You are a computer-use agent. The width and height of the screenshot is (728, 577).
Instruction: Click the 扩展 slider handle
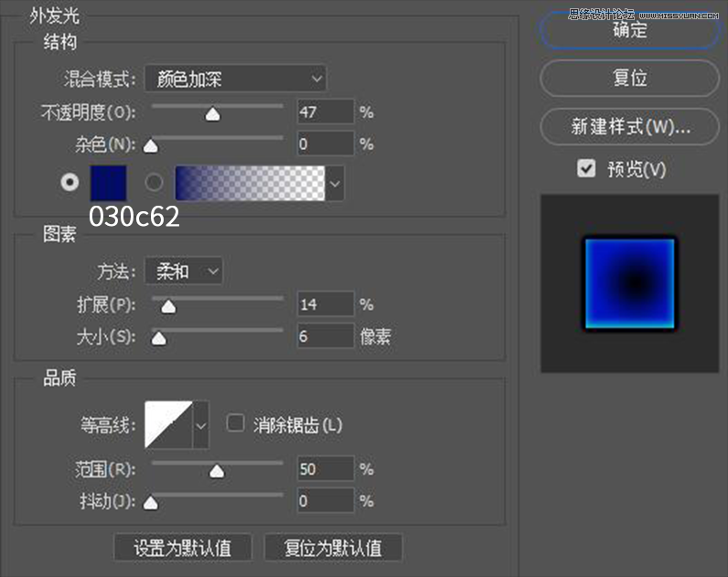pyautogui.click(x=168, y=307)
